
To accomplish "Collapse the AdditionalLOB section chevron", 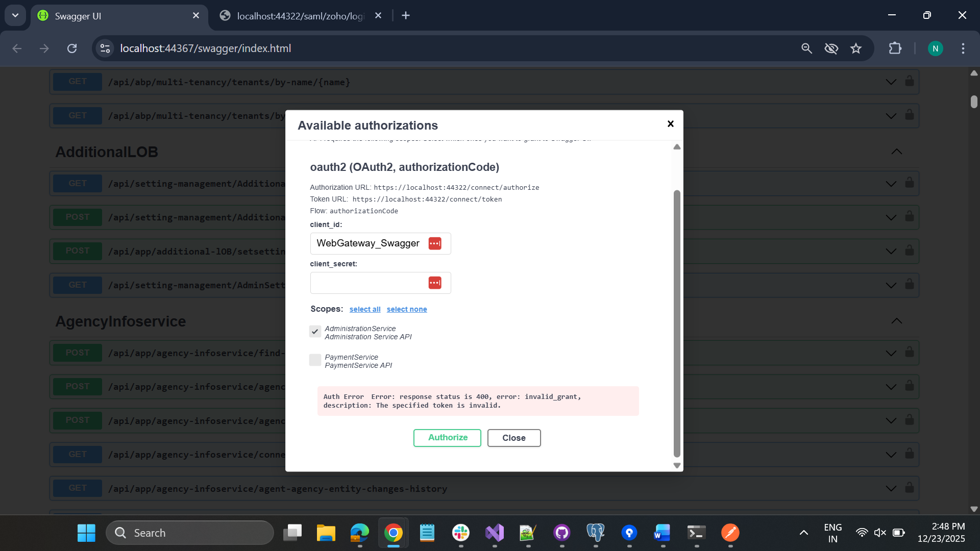I will click(x=896, y=152).
